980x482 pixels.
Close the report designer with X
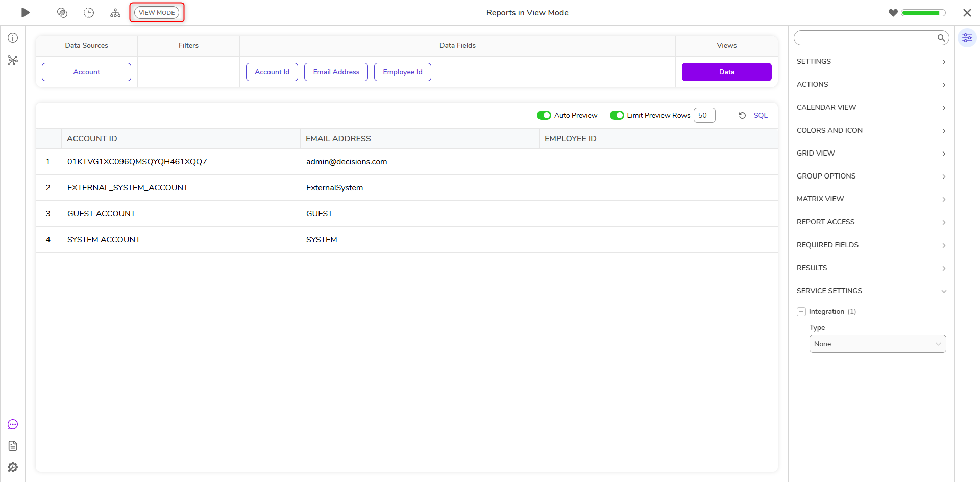967,13
